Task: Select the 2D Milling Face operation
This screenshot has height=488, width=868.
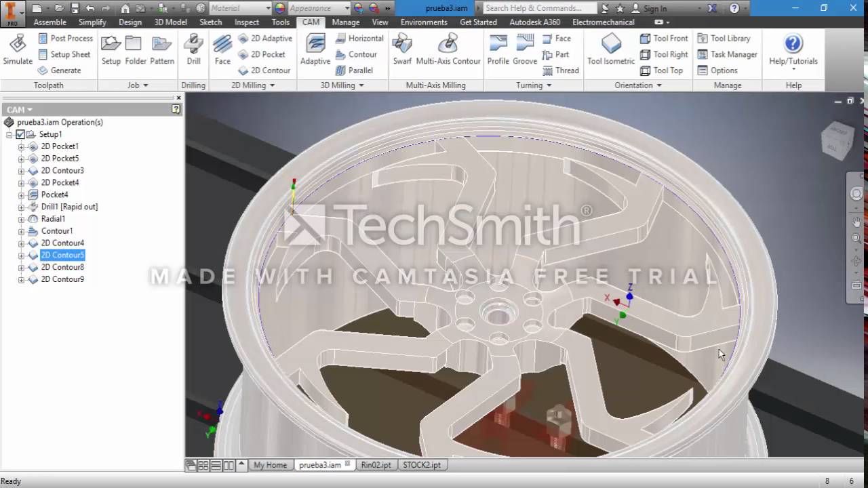Action: click(222, 49)
